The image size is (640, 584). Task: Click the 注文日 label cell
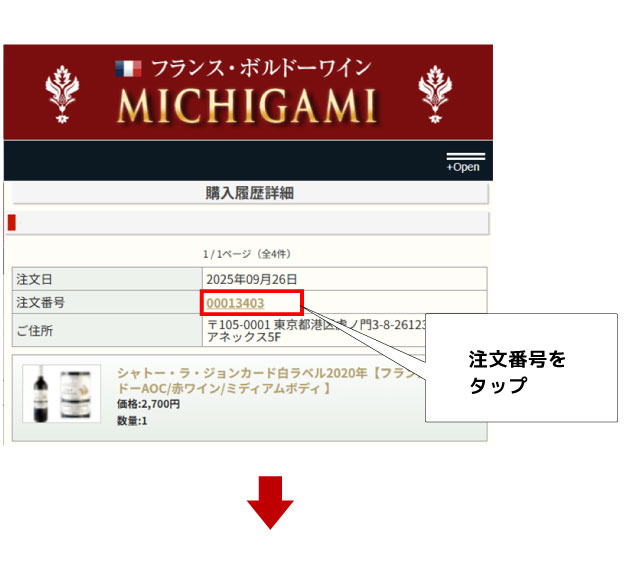pyautogui.click(x=107, y=279)
